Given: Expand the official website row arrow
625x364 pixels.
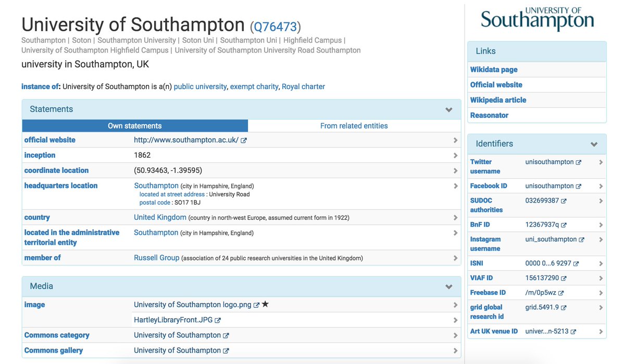Looking at the screenshot, I should point(455,140).
